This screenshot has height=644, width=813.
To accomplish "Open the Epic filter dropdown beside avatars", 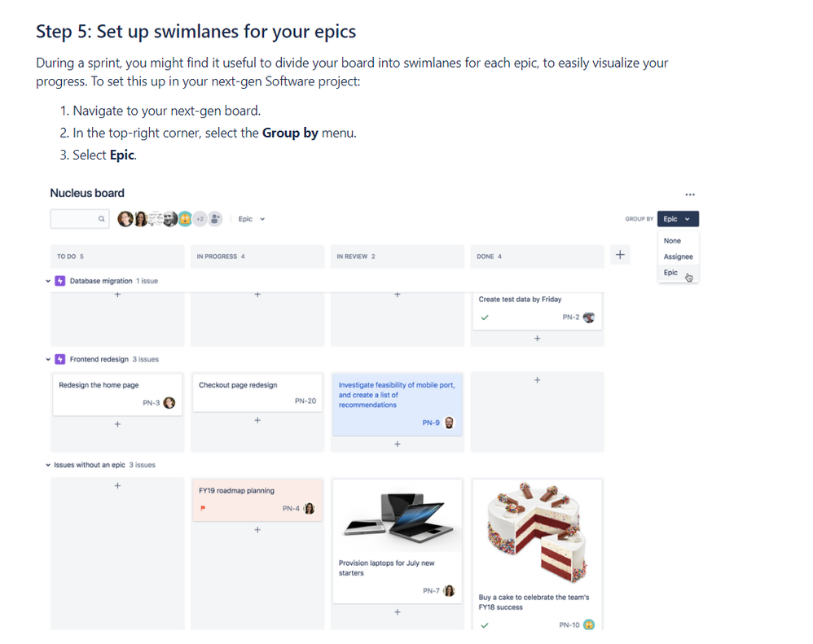I will (x=251, y=219).
